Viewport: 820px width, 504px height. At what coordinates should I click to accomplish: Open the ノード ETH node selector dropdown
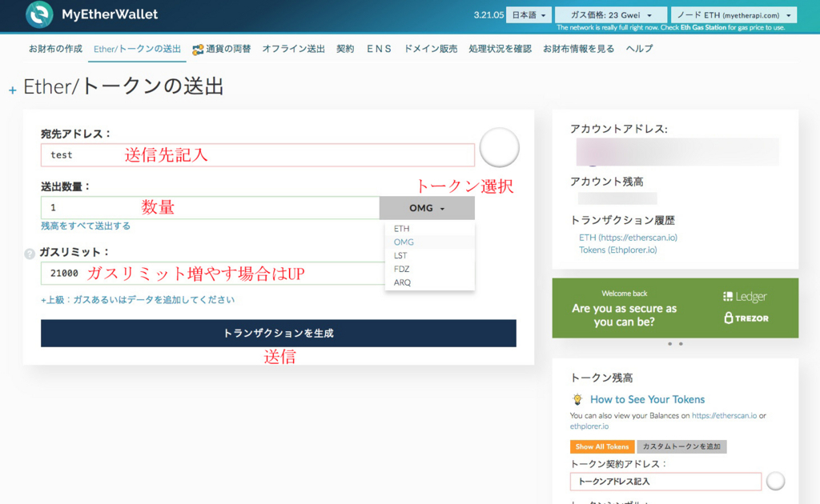click(x=734, y=15)
